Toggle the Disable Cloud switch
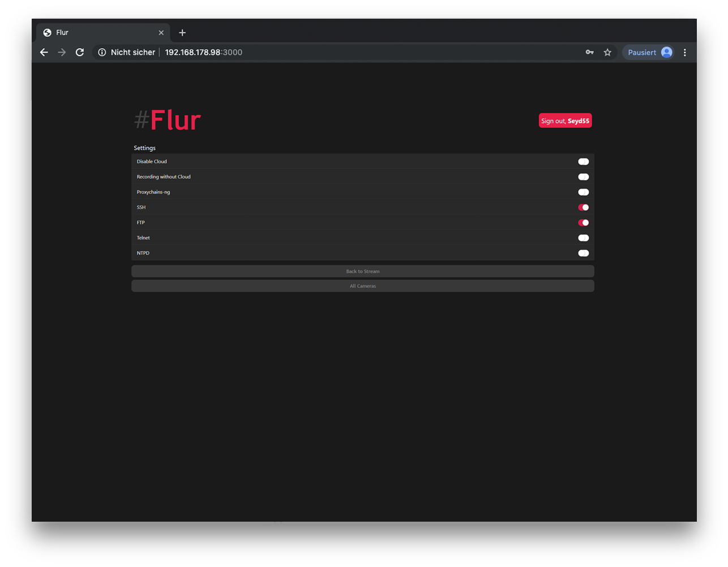Image resolution: width=728 pixels, height=567 pixels. coord(584,161)
